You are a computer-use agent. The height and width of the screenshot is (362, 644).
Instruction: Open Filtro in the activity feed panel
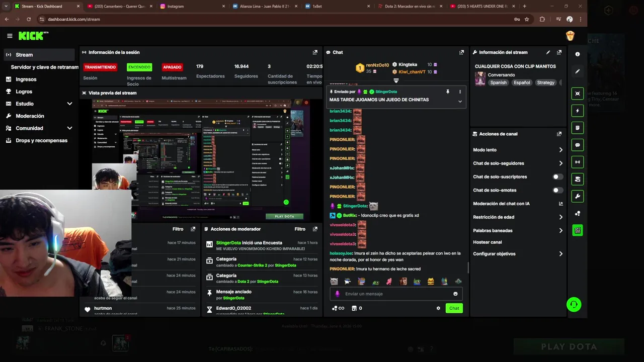click(178, 229)
